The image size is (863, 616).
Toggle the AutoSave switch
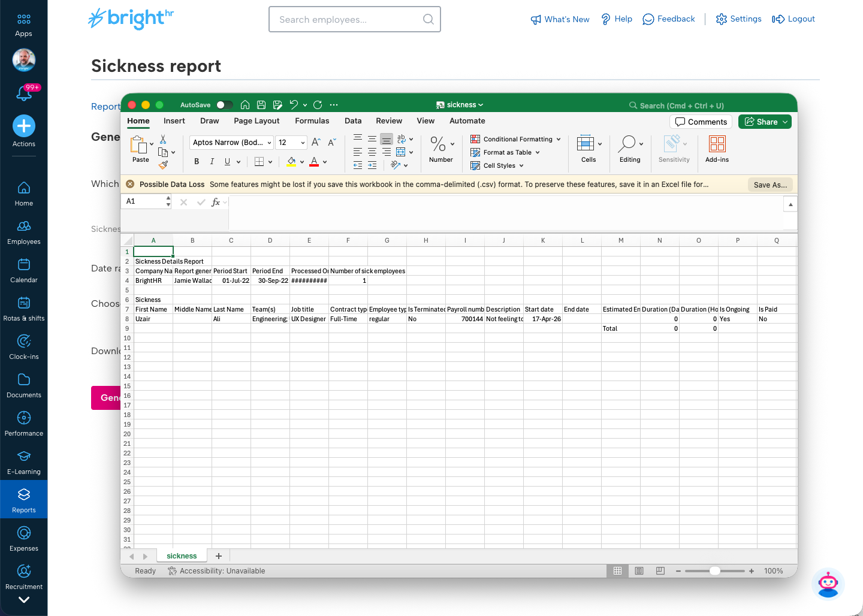coord(224,104)
